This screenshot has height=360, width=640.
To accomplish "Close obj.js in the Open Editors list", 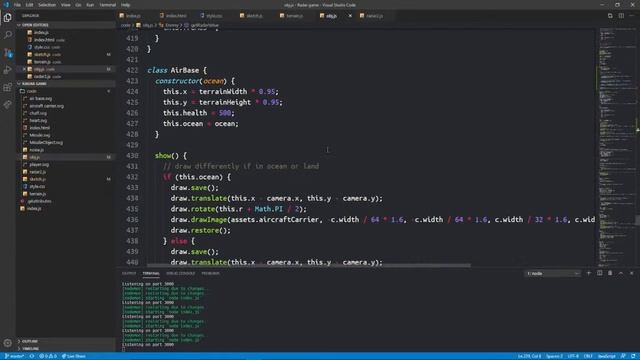I will point(24,69).
